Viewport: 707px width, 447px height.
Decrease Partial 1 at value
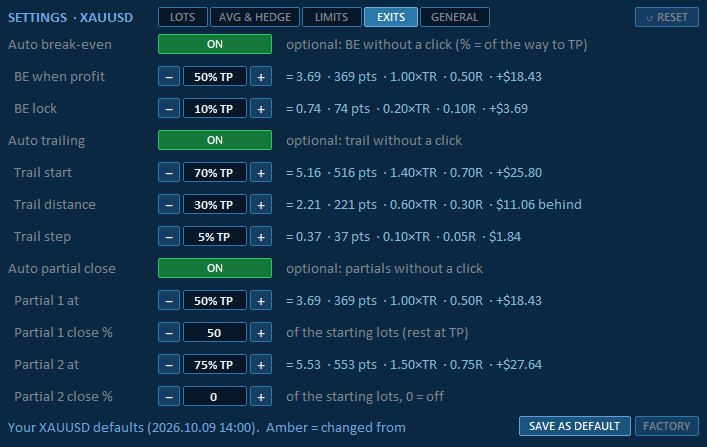[x=169, y=300]
